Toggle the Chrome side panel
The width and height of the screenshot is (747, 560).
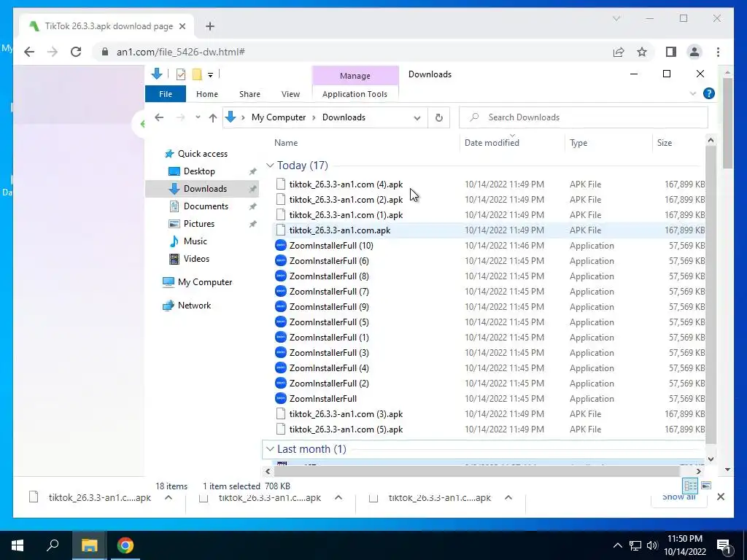(x=671, y=52)
